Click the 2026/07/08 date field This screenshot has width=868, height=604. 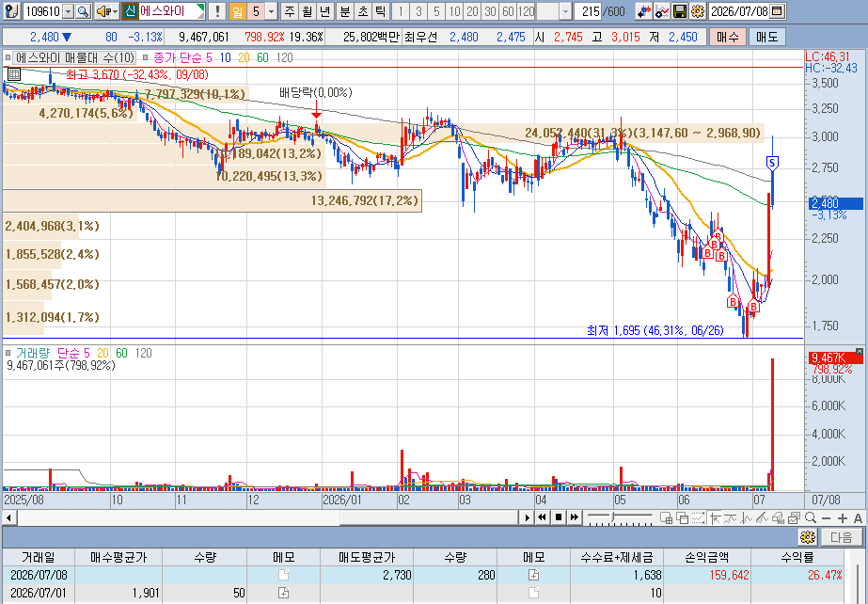739,11
